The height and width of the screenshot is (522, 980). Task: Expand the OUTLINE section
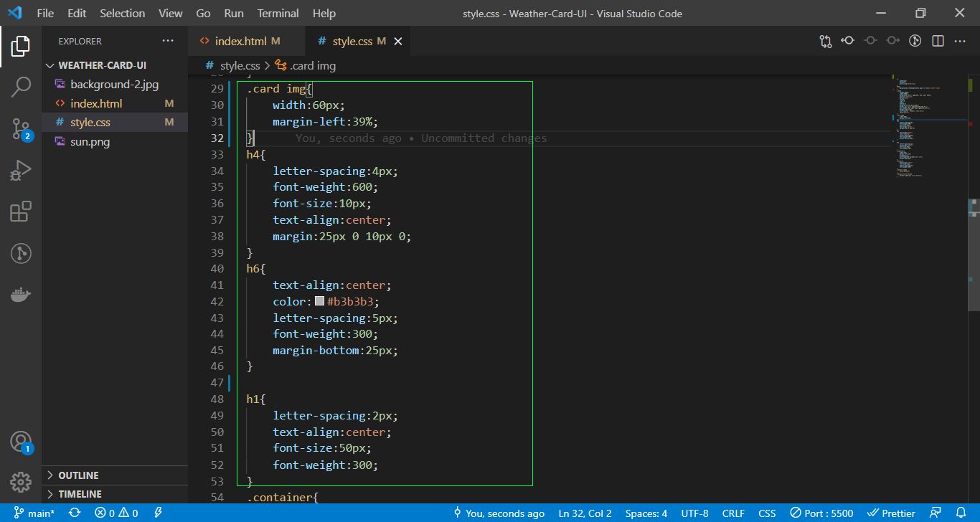tap(115, 475)
